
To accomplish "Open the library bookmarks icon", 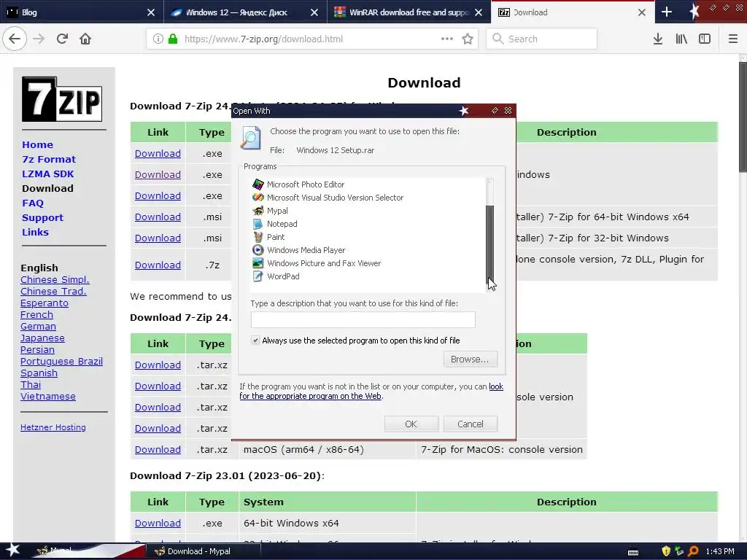I will 681,39.
